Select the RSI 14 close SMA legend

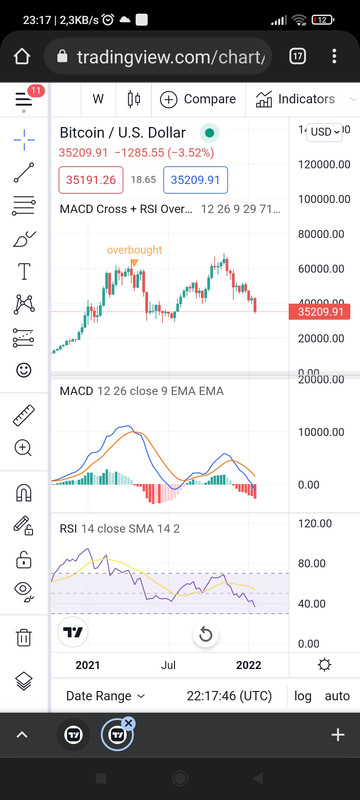(x=119, y=529)
